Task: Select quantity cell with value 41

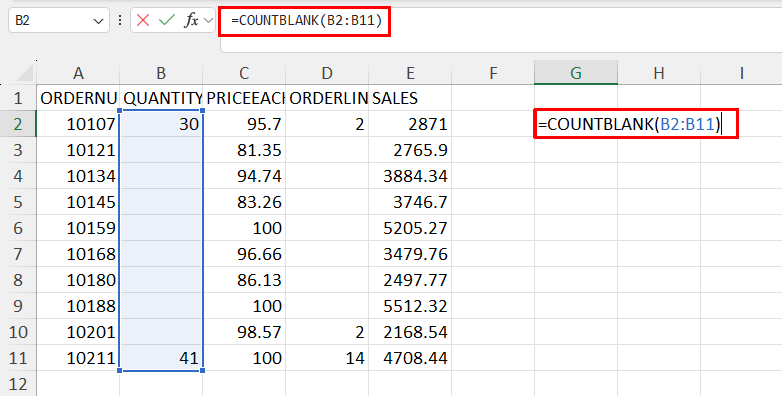Action: point(161,357)
